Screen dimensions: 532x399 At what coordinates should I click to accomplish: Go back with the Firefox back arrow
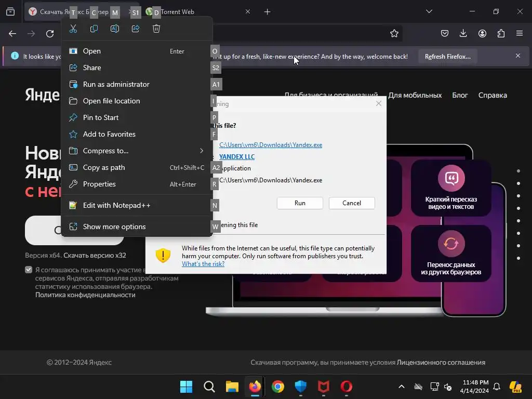[x=12, y=34]
